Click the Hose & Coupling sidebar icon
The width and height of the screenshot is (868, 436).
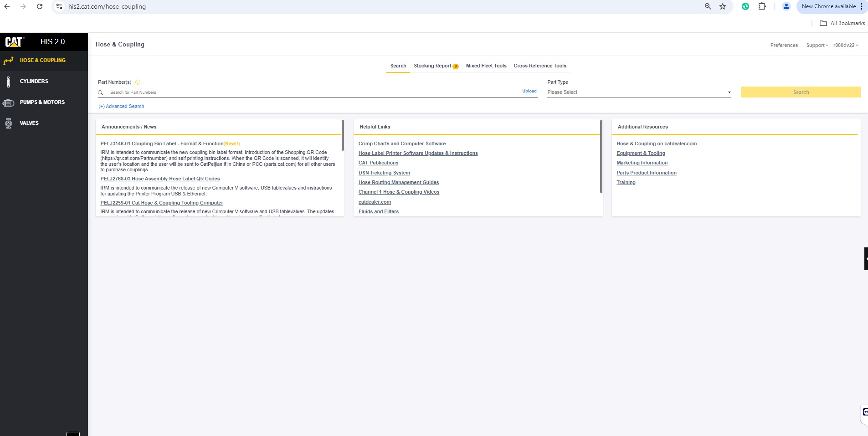pos(8,61)
